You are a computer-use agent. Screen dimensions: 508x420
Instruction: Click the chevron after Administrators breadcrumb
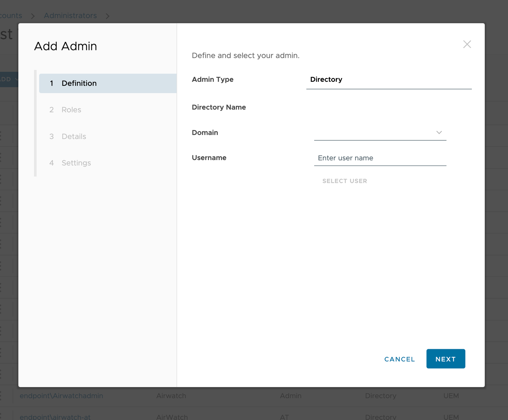click(108, 16)
